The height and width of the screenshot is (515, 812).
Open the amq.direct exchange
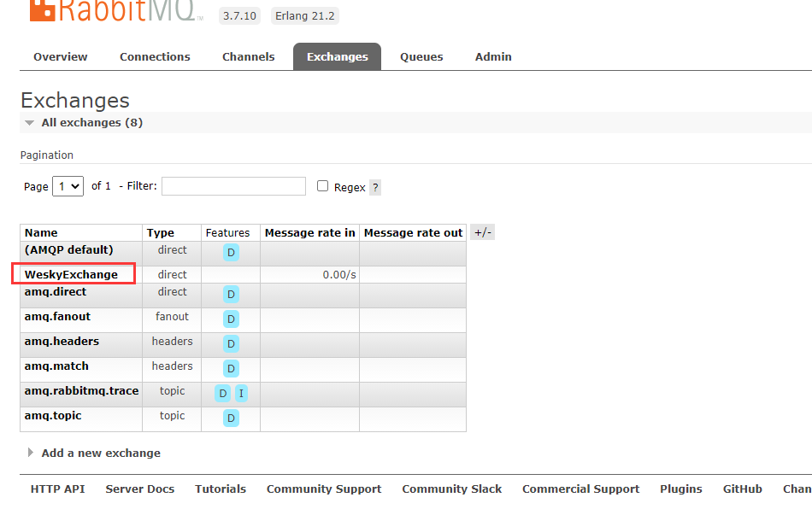click(56, 292)
